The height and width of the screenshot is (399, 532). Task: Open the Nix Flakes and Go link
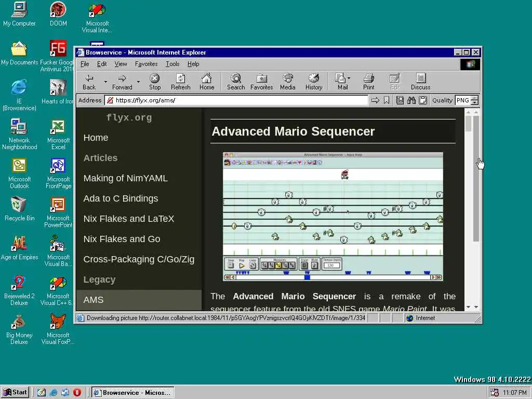click(x=122, y=239)
